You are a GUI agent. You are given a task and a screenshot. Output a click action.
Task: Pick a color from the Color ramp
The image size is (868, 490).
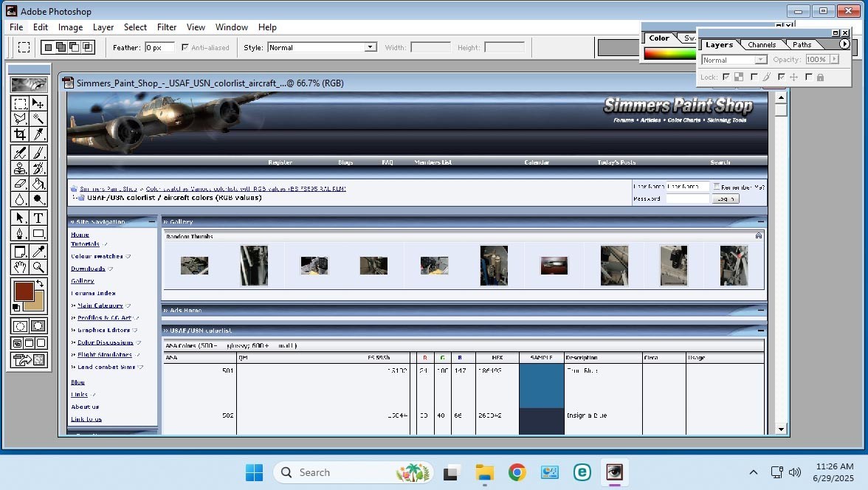(x=670, y=53)
